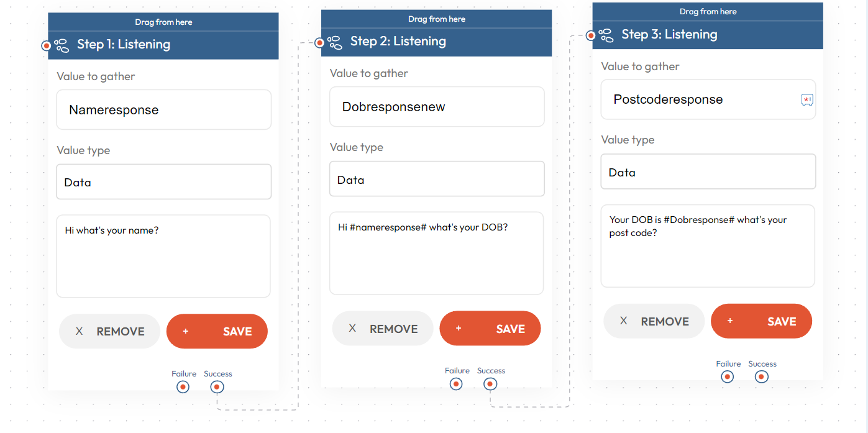Select the Step 1 Success output node
Image resolution: width=868 pixels, height=433 pixels.
pos(217,387)
